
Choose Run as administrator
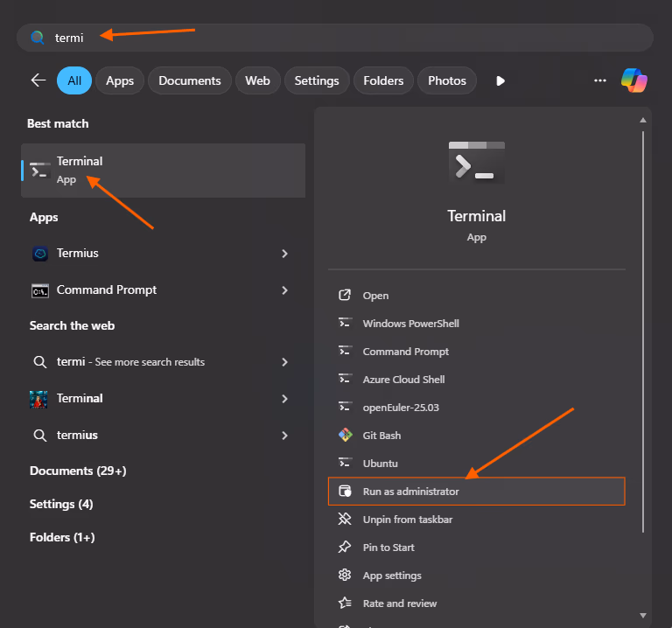[x=477, y=492]
